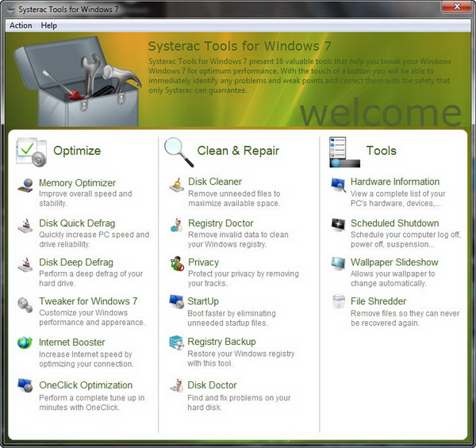Screen dimensions: 476x448
Task: Click the Privacy icon
Action: pos(176,264)
